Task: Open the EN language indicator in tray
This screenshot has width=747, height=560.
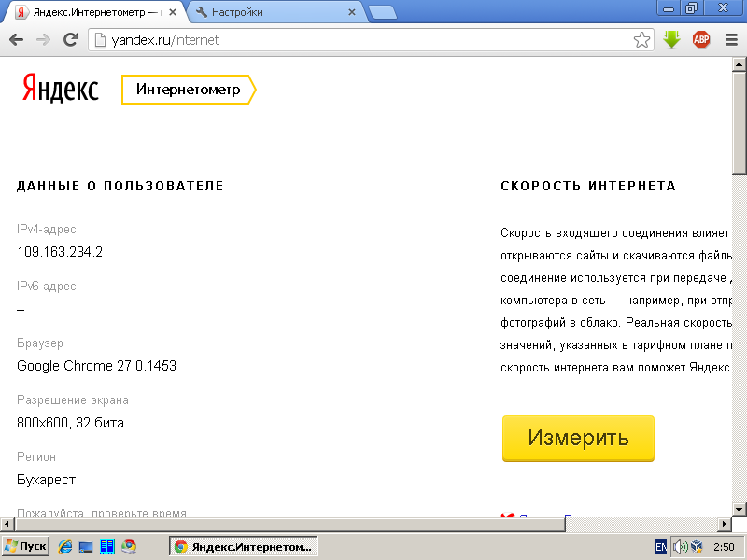Action: (x=661, y=547)
